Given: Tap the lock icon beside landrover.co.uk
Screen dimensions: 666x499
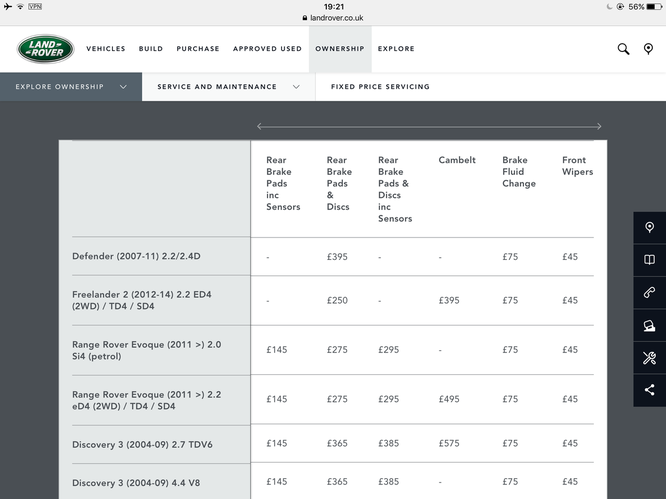Looking at the screenshot, I should coord(305,18).
